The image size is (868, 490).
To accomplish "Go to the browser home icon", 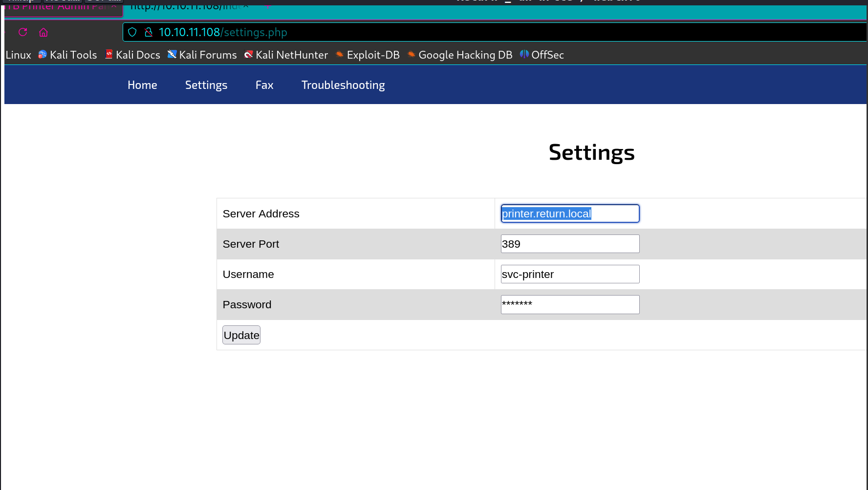I will pos(43,32).
